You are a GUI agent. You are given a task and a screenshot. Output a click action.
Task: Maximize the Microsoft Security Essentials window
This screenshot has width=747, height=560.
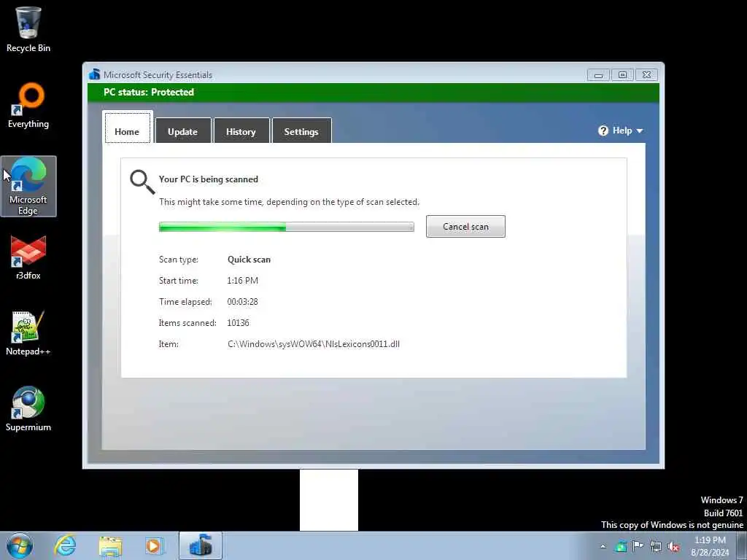coord(622,75)
